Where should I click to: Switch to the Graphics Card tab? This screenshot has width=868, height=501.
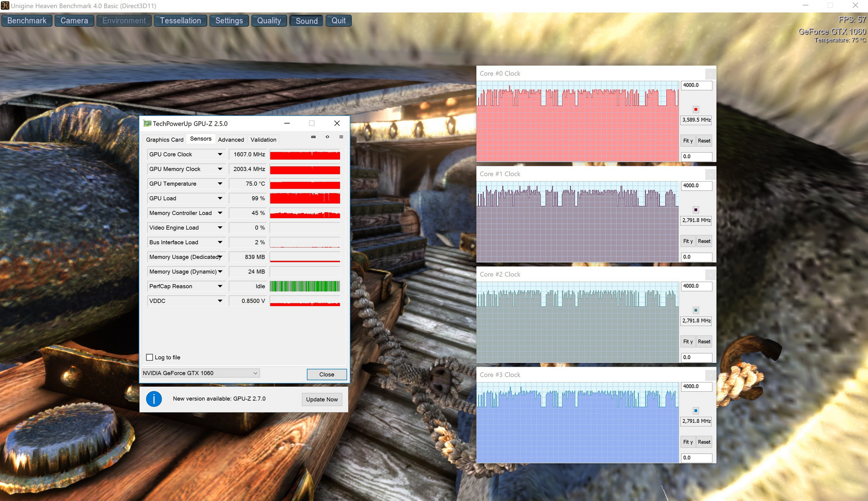coord(165,140)
